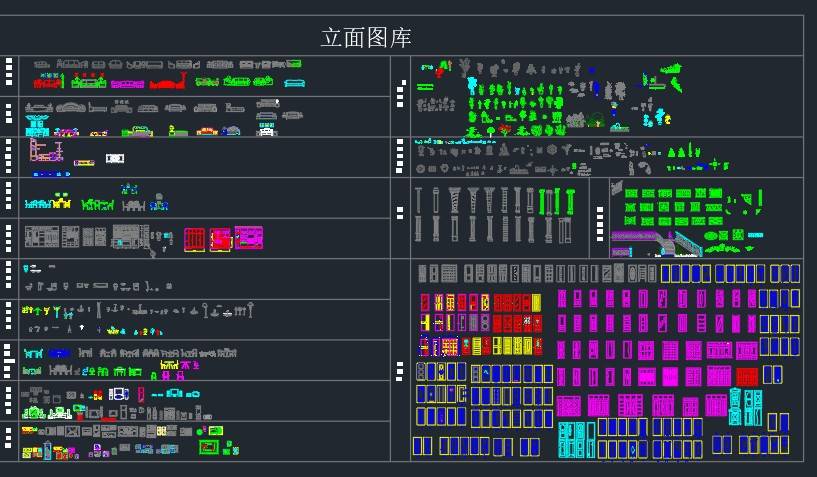The image size is (817, 477).
Task: Select the green cross-shaped ornament block
Action: [713, 165]
